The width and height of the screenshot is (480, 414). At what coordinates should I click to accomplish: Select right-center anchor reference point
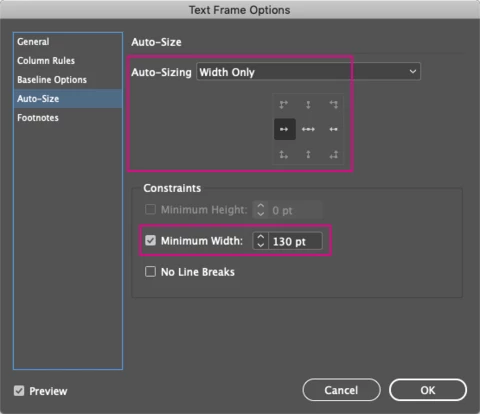coord(333,129)
